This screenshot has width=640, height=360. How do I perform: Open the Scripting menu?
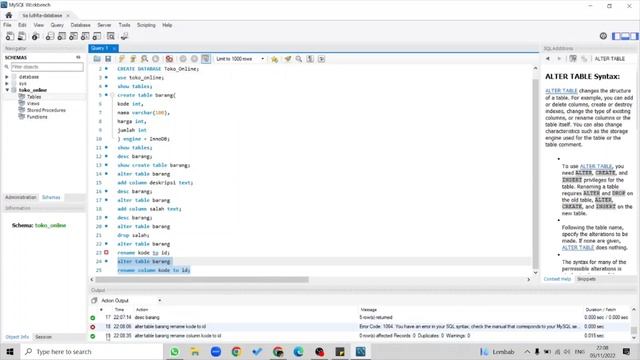pyautogui.click(x=146, y=25)
